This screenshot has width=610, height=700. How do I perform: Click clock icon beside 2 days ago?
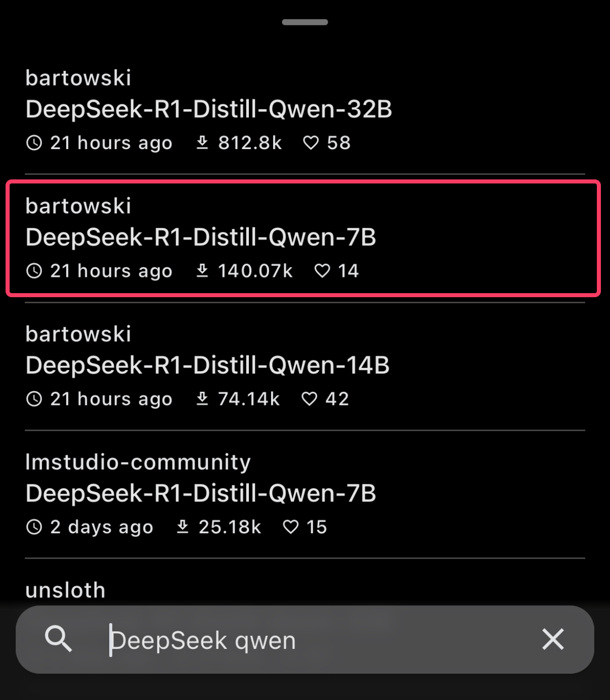tap(34, 527)
